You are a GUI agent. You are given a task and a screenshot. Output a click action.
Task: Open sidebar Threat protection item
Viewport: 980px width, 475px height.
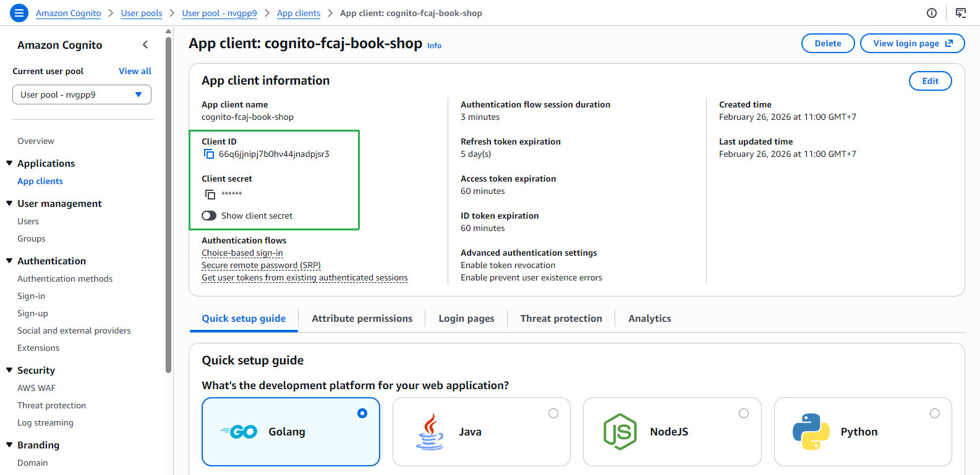pos(52,405)
